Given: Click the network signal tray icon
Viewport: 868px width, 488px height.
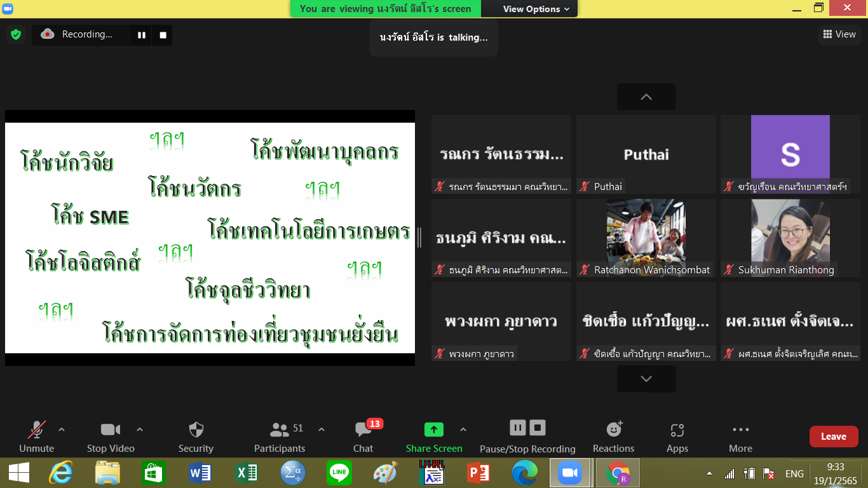Looking at the screenshot, I should pos(729,474).
